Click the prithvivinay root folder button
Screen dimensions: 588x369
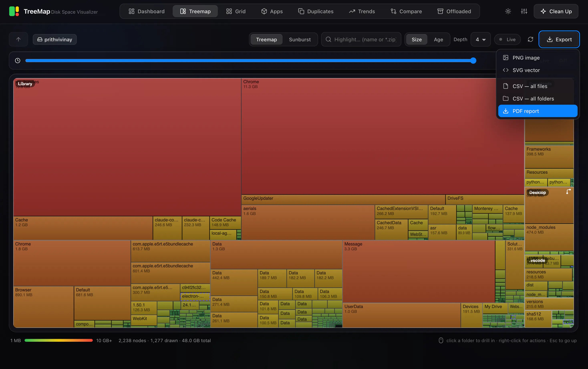[55, 39]
